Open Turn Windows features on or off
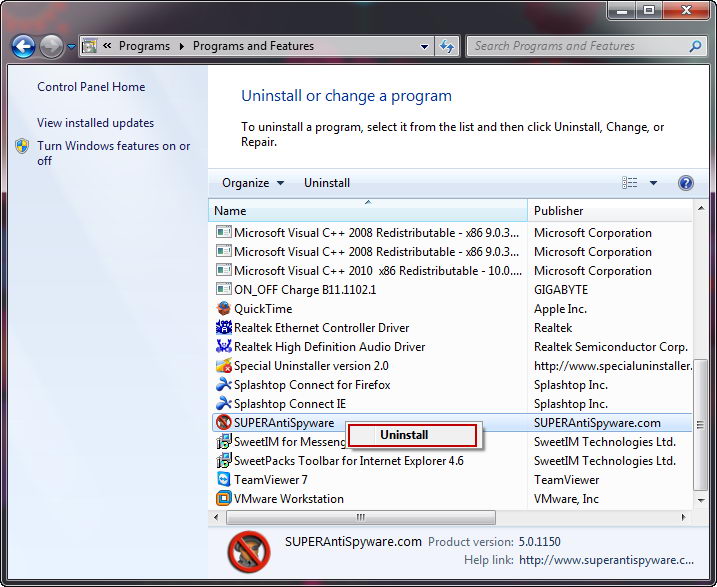 (x=113, y=153)
